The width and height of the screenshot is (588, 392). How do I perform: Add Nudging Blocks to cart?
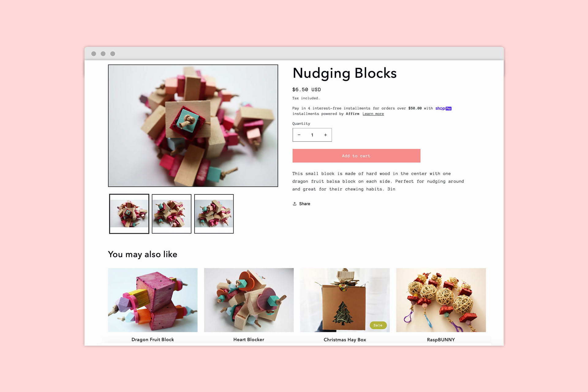point(356,156)
